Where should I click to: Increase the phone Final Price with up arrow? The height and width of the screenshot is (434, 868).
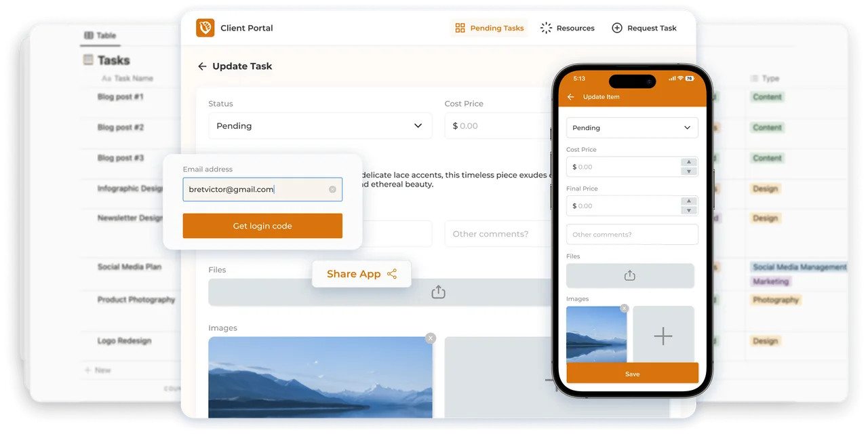pos(689,201)
